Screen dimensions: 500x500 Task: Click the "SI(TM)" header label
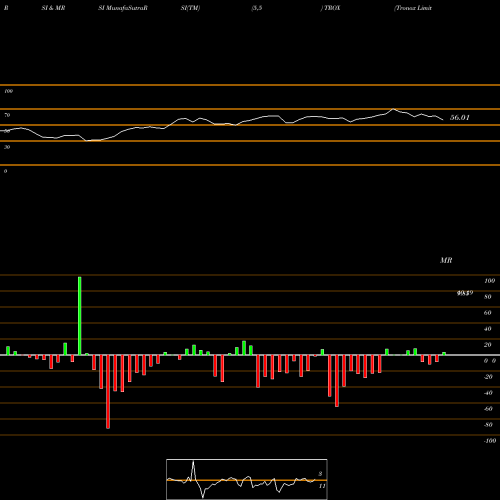(x=190, y=8)
